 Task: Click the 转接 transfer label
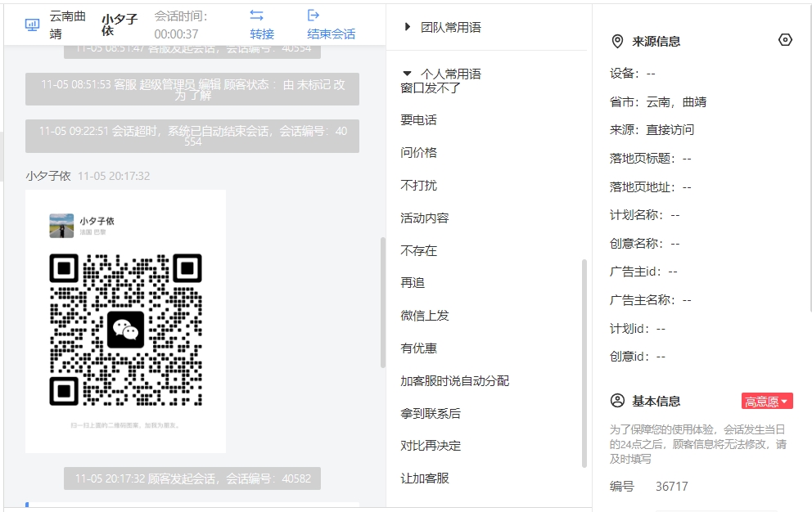point(262,34)
